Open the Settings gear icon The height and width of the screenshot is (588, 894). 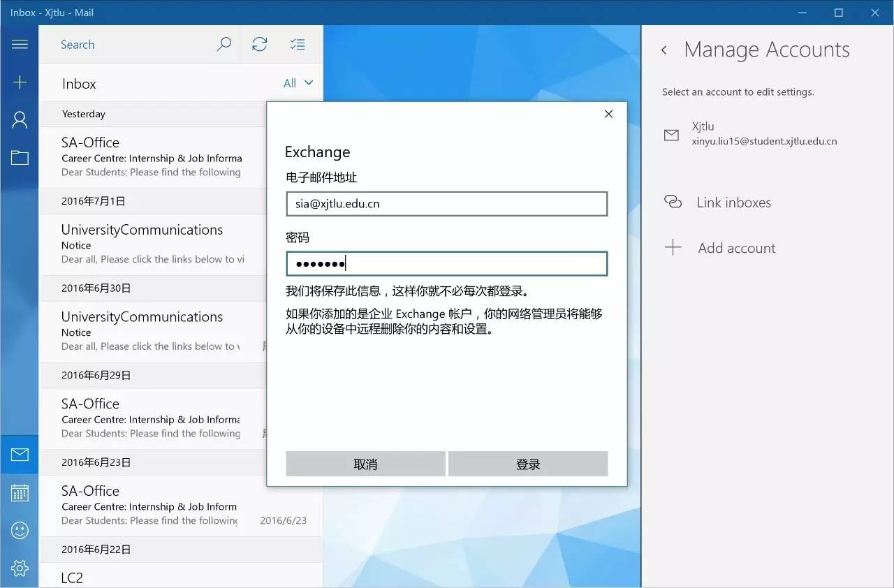point(20,568)
